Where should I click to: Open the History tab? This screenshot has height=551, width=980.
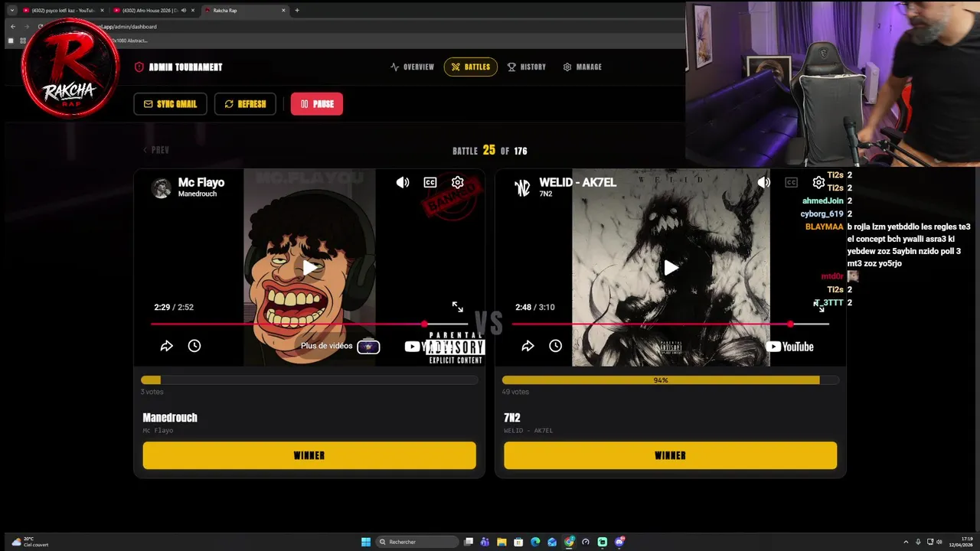click(526, 67)
